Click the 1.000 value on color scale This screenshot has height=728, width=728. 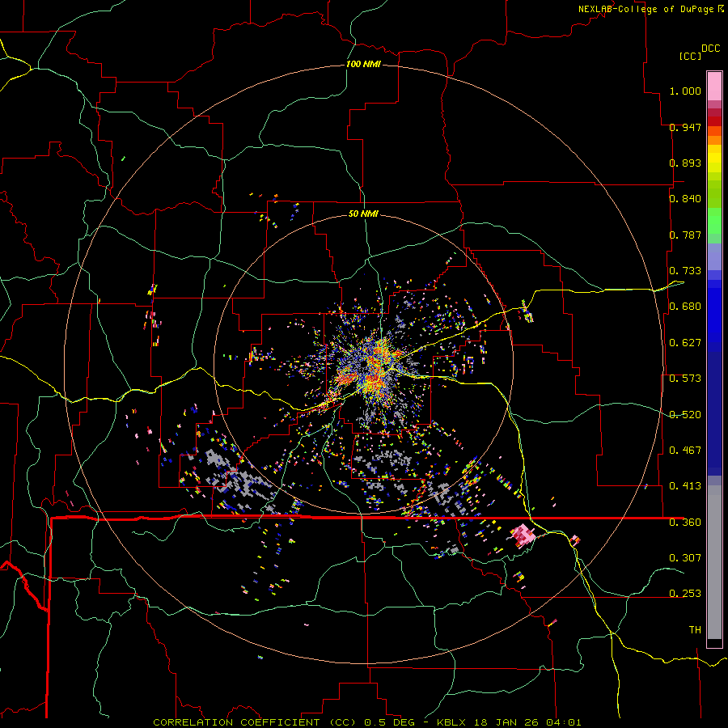point(685,91)
